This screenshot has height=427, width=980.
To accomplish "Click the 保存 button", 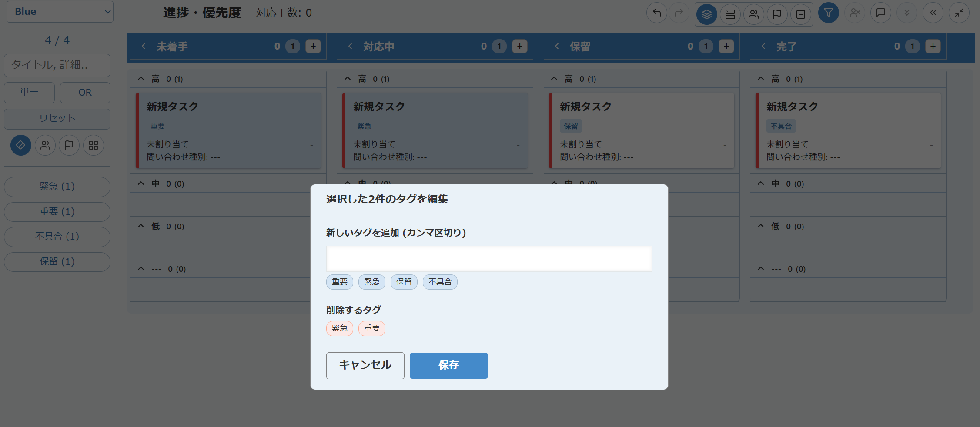I will (x=449, y=365).
